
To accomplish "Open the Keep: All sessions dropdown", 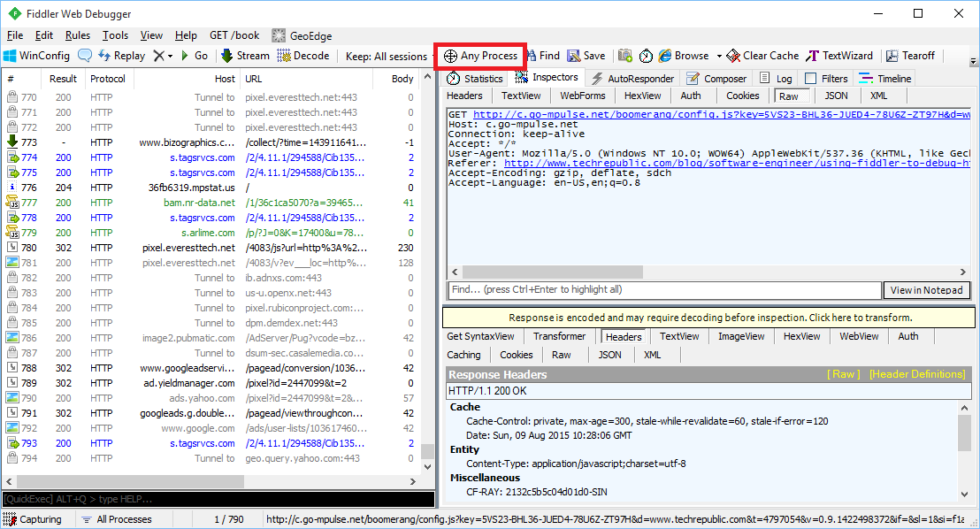I will tap(386, 56).
